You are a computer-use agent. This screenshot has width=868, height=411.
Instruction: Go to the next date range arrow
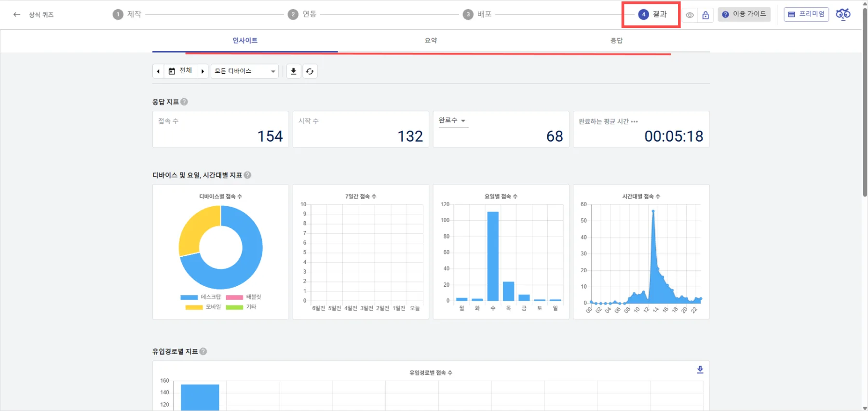[203, 71]
